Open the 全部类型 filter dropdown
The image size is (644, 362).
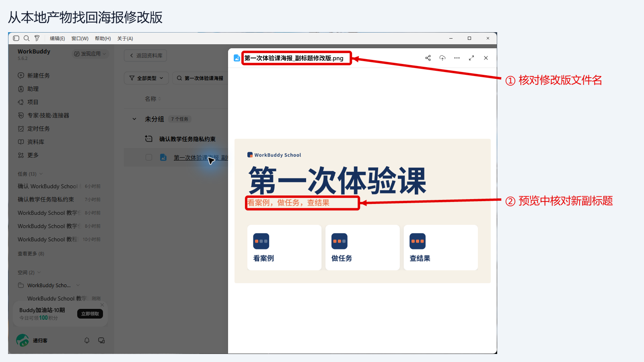146,78
